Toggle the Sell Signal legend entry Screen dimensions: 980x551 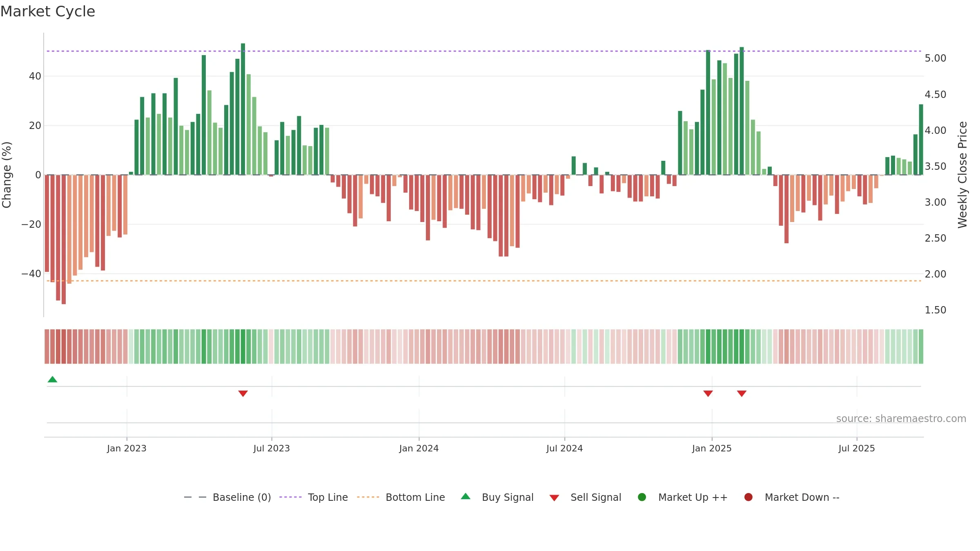[x=585, y=497]
